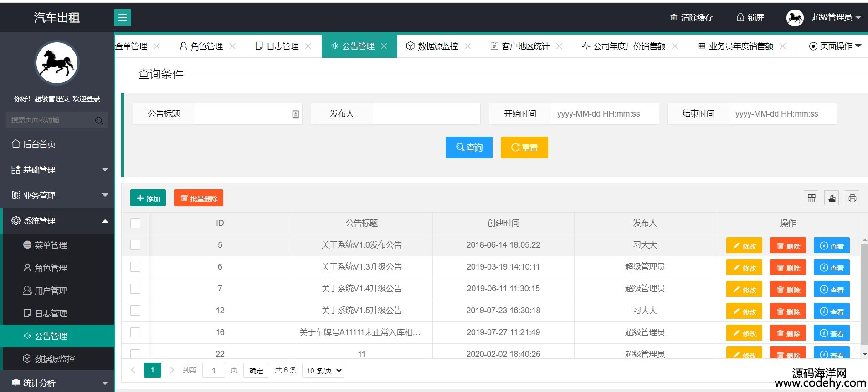868x392 pixels.
Task: Click the lock screen icon (锁屏)
Action: click(x=740, y=17)
